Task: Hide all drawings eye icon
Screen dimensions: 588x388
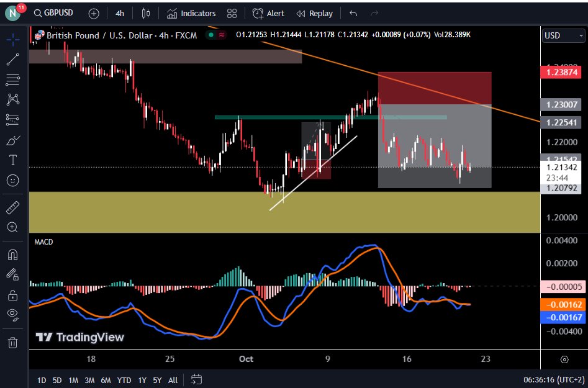Action: point(13,315)
